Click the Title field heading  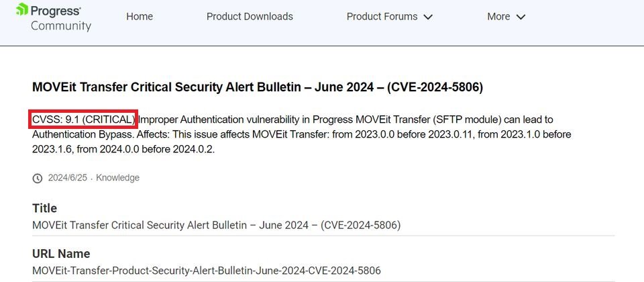(x=45, y=208)
